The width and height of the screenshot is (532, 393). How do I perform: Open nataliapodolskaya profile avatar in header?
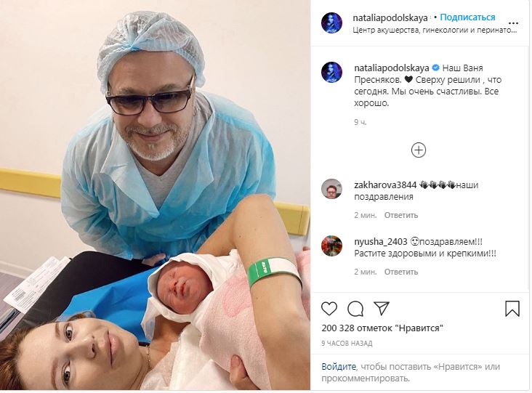coord(331,23)
